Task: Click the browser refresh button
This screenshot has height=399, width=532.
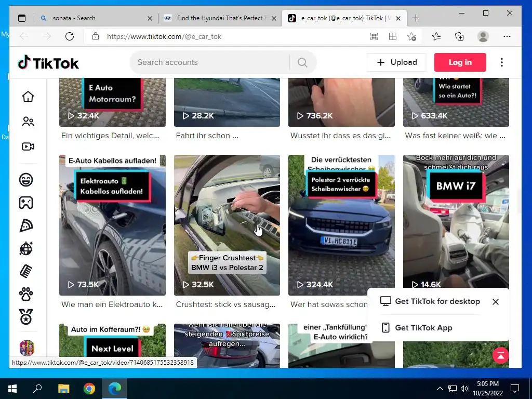Action: point(70,36)
